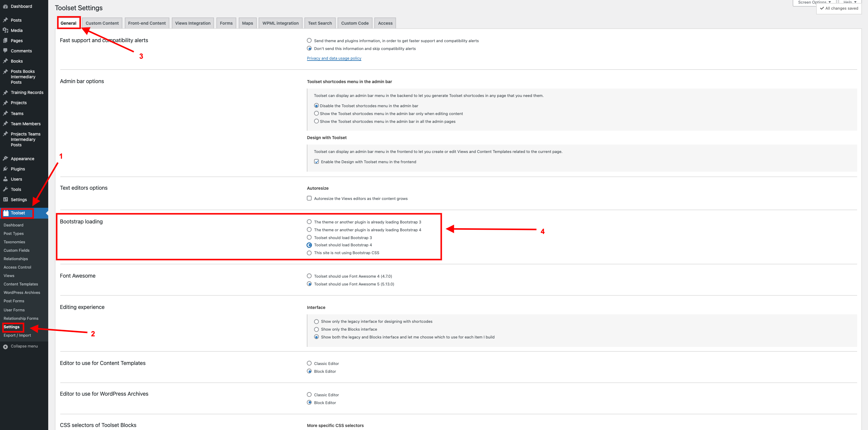868x430 pixels.
Task: Click the 'All changes saved' notice
Action: (839, 8)
